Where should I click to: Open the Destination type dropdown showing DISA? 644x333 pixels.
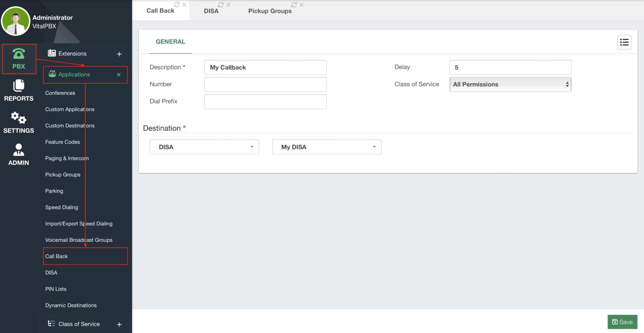(x=204, y=147)
